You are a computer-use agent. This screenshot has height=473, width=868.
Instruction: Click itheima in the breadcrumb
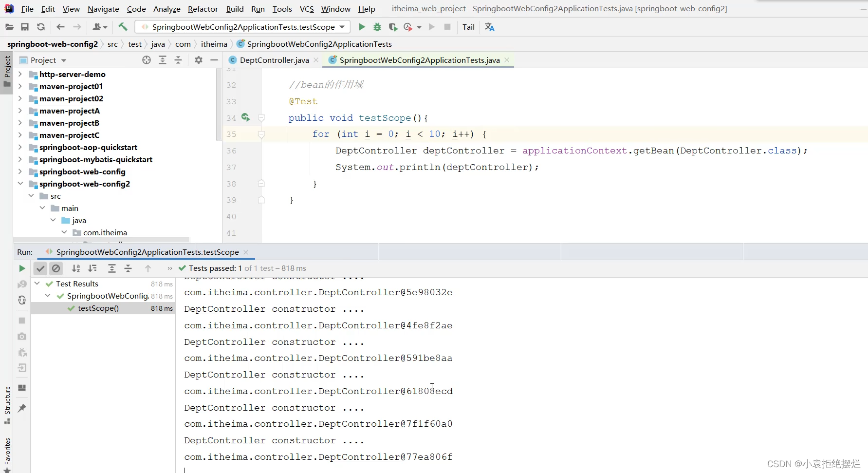[x=214, y=44]
